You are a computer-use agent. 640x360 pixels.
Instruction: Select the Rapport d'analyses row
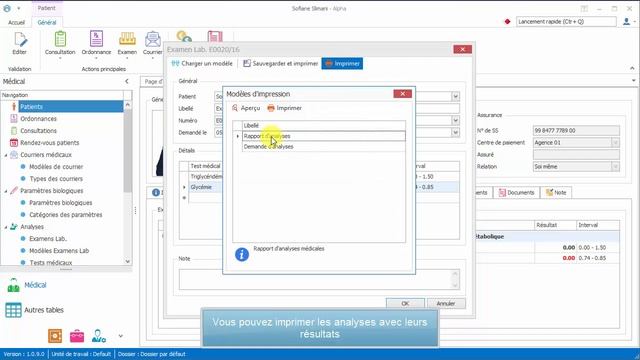pos(324,136)
